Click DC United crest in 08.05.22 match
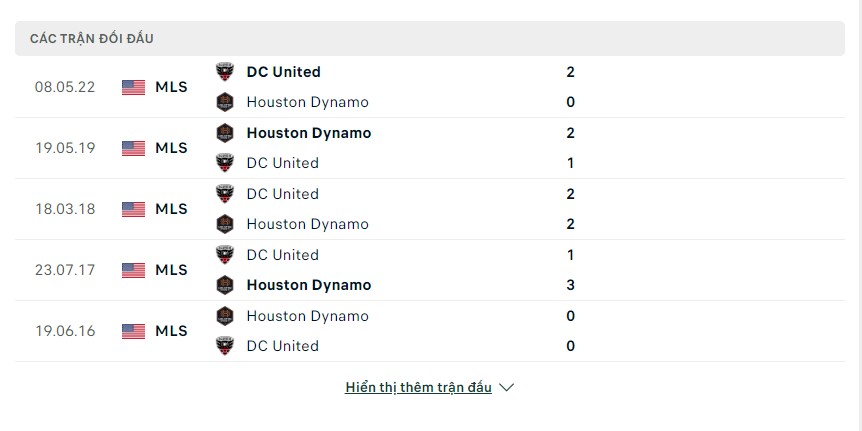 [x=225, y=72]
